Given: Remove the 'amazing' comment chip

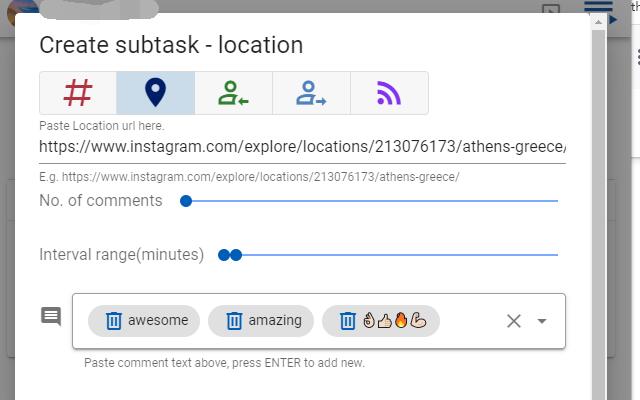Looking at the screenshot, I should coord(234,321).
